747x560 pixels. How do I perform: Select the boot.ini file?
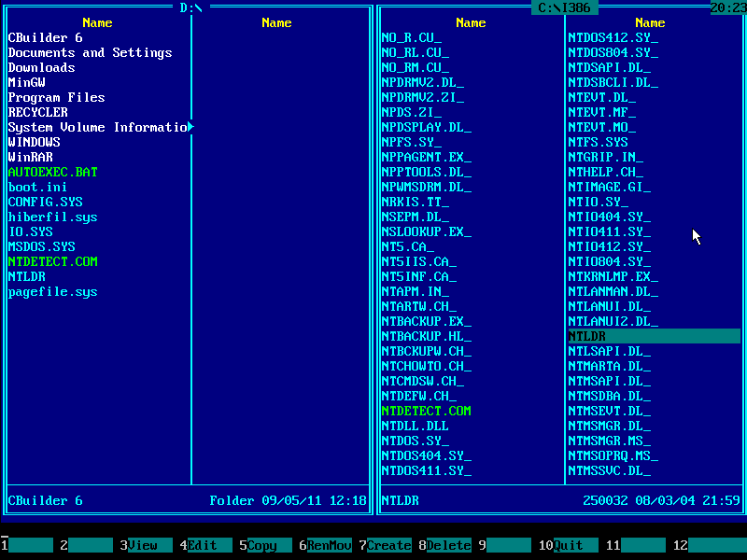[x=37, y=187]
